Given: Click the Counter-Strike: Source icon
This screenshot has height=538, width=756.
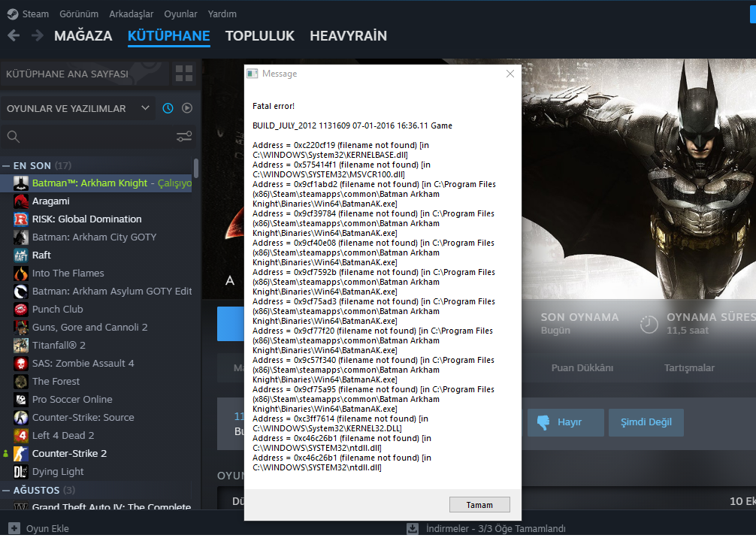Looking at the screenshot, I should 21,418.
